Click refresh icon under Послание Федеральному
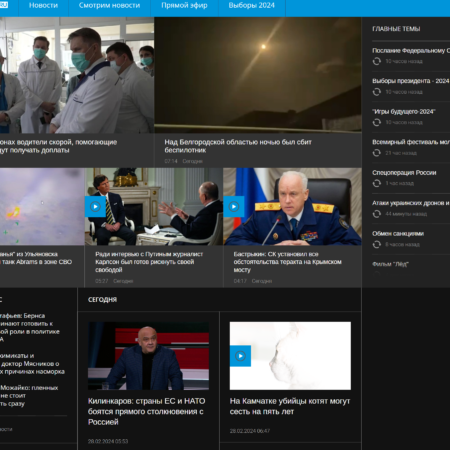450x450 pixels. (x=377, y=61)
